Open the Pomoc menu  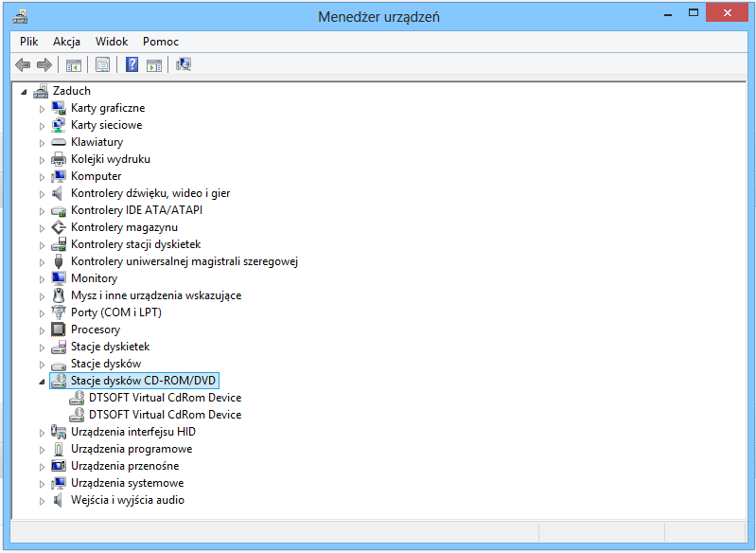coord(161,42)
